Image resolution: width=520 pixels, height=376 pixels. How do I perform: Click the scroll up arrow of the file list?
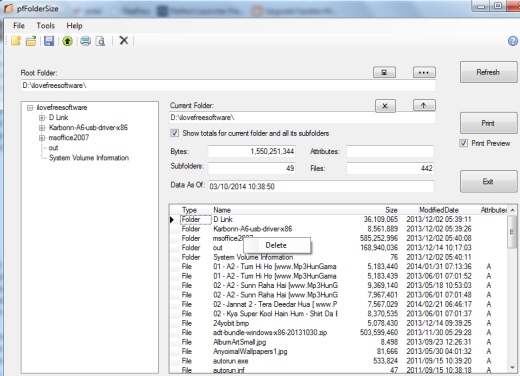coord(512,210)
